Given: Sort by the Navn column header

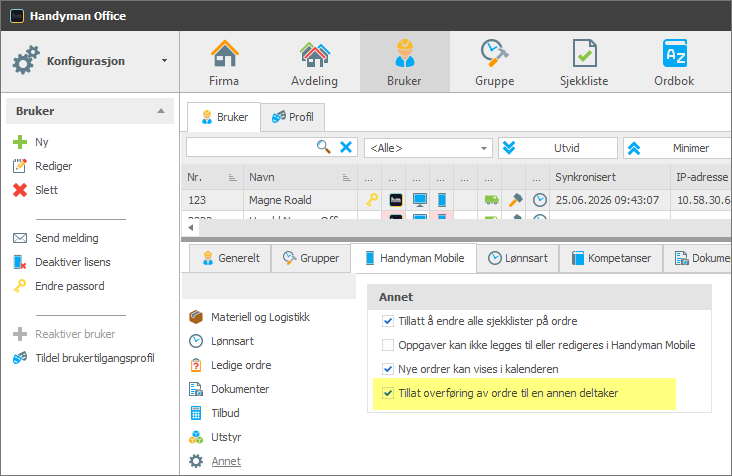Looking at the screenshot, I should [300, 177].
